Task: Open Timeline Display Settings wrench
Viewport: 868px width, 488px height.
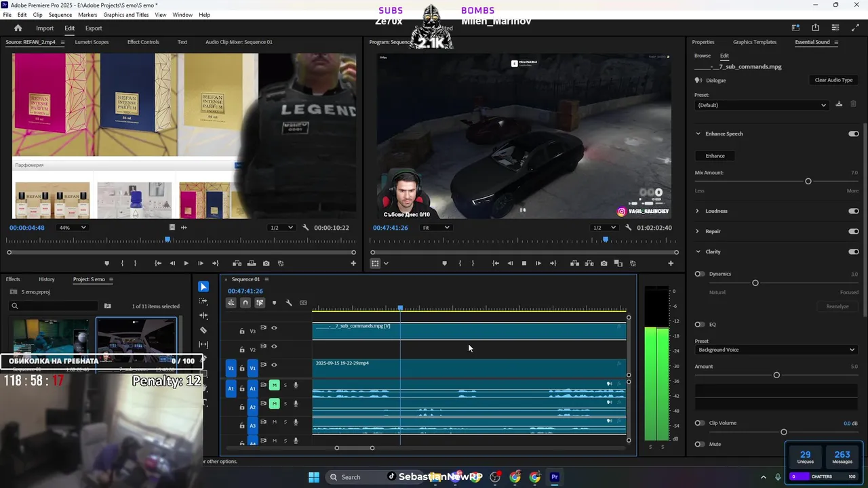Action: click(289, 303)
